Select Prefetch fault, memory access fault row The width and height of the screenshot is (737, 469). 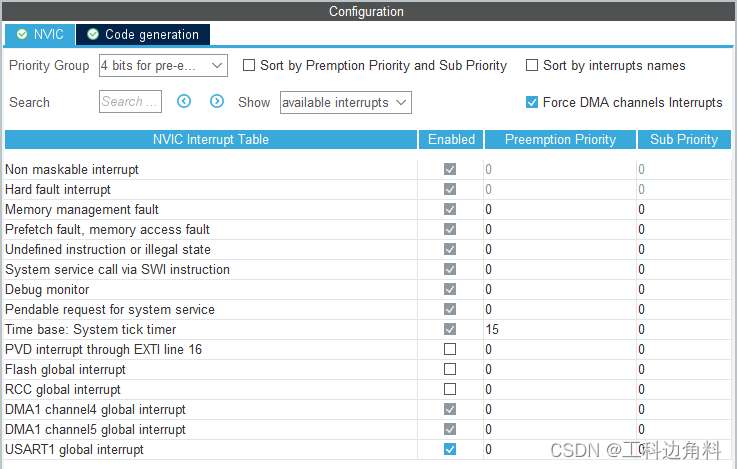point(107,229)
